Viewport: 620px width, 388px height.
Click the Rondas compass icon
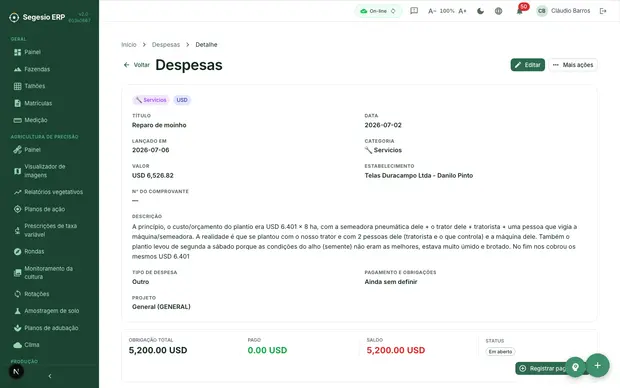point(17,252)
